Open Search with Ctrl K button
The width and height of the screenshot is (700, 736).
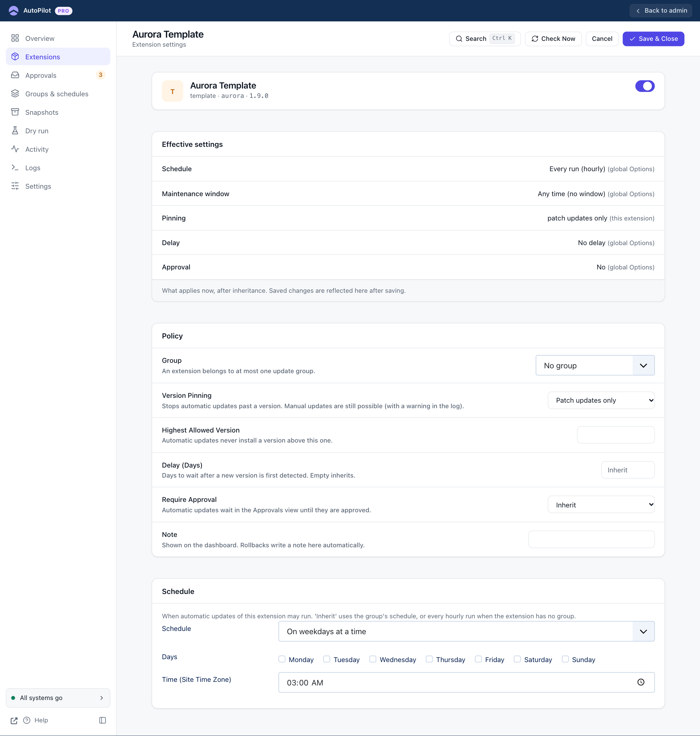[485, 39]
